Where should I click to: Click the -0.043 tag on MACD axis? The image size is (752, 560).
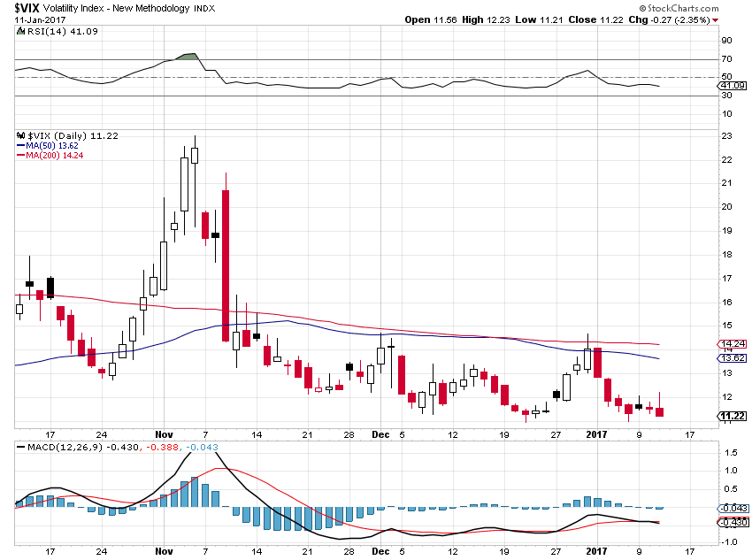[733, 508]
